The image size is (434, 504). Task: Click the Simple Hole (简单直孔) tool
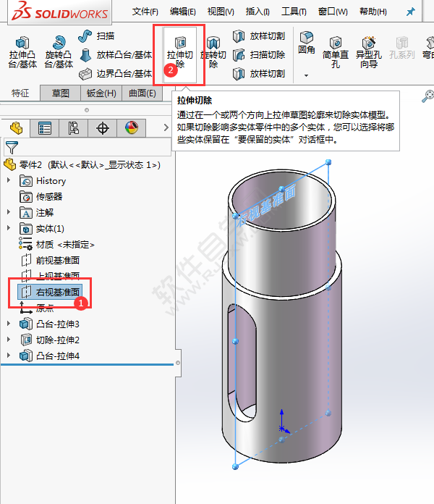tap(336, 53)
